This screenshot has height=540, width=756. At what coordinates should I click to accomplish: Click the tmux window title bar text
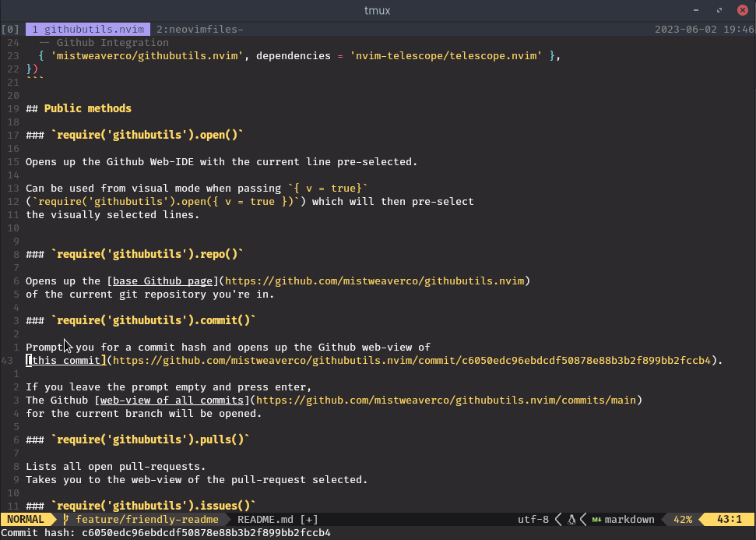tap(377, 10)
